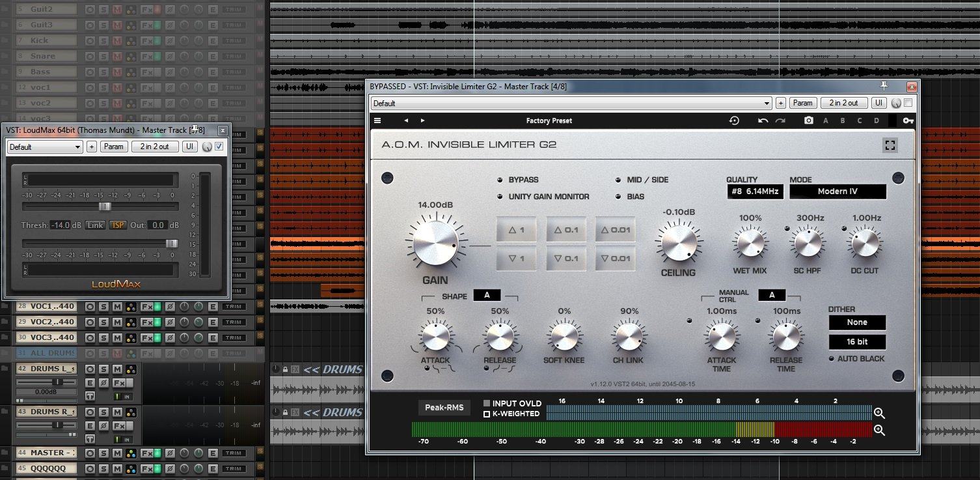Select A/B comparison slot A
Viewport: 980px width, 480px height.
pos(826,120)
